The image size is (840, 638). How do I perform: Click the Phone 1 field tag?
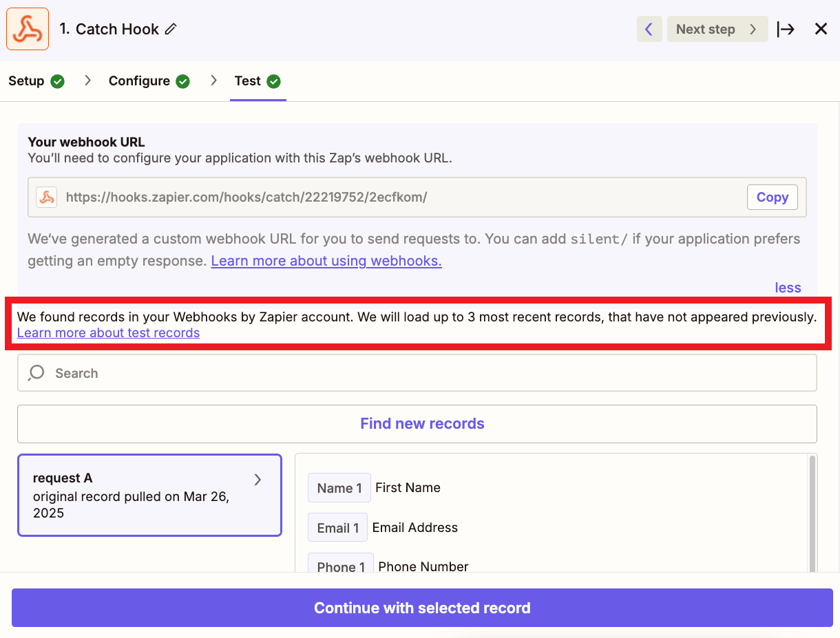pyautogui.click(x=341, y=564)
